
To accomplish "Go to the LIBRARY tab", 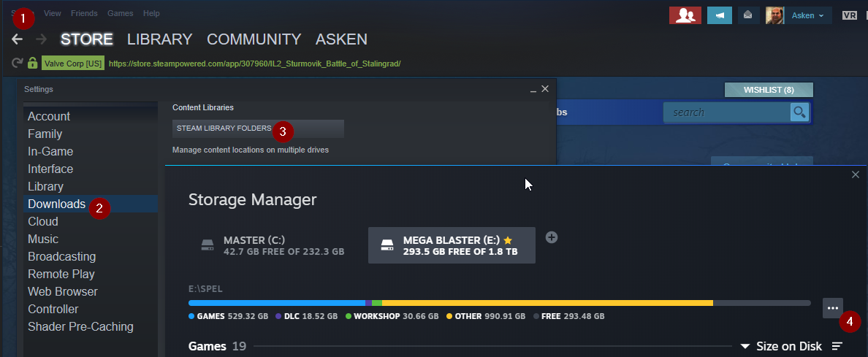I will [x=159, y=39].
